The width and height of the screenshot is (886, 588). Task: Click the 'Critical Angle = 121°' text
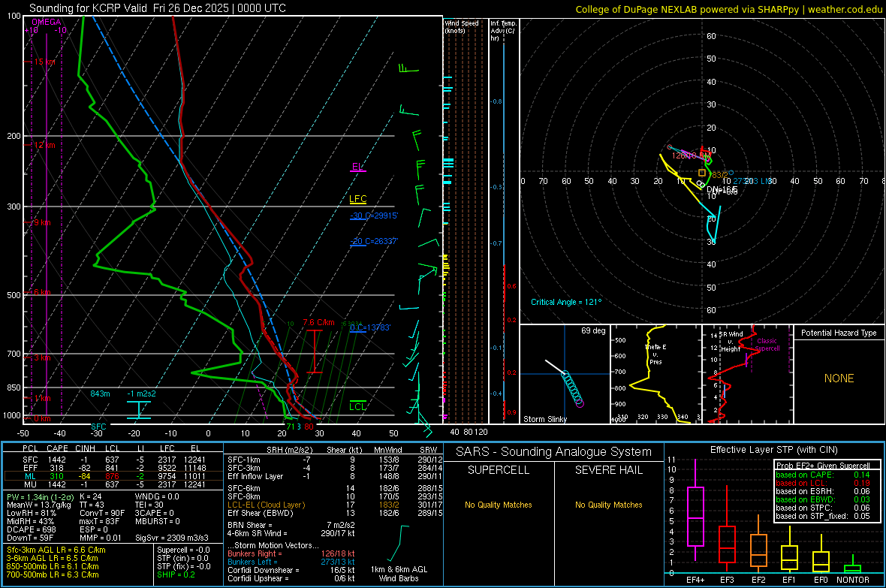point(566,302)
